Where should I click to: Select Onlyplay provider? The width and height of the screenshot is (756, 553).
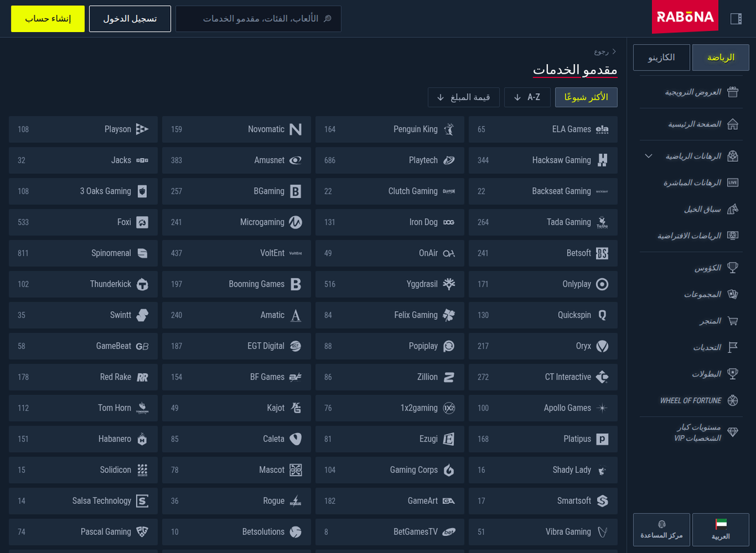coord(543,284)
